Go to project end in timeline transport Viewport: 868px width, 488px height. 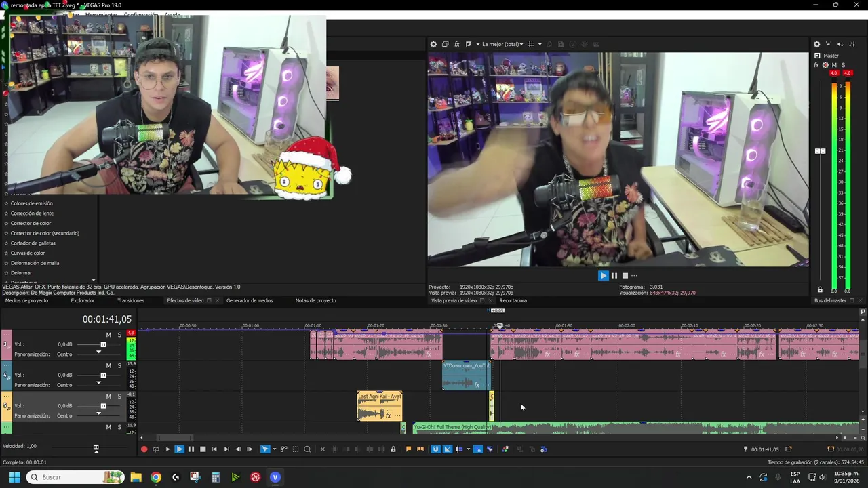tap(226, 449)
